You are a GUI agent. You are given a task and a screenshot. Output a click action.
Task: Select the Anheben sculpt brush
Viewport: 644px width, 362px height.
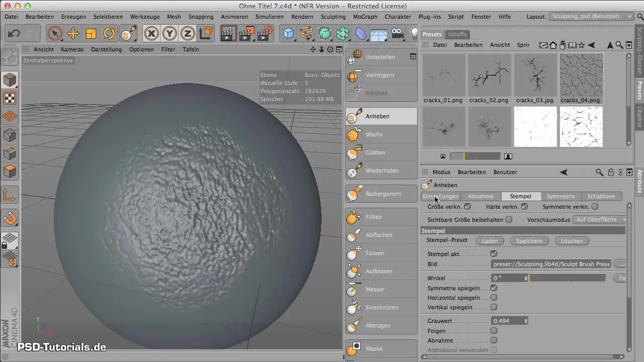381,116
